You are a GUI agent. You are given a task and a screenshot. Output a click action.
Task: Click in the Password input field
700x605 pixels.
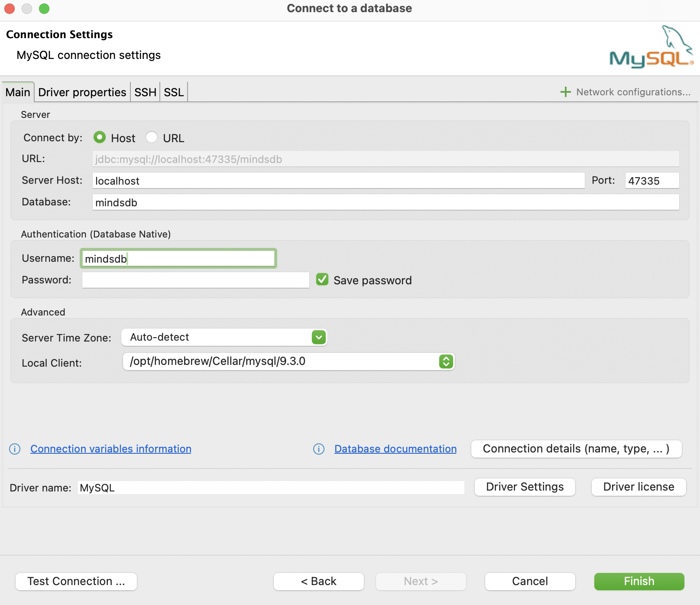tap(196, 280)
